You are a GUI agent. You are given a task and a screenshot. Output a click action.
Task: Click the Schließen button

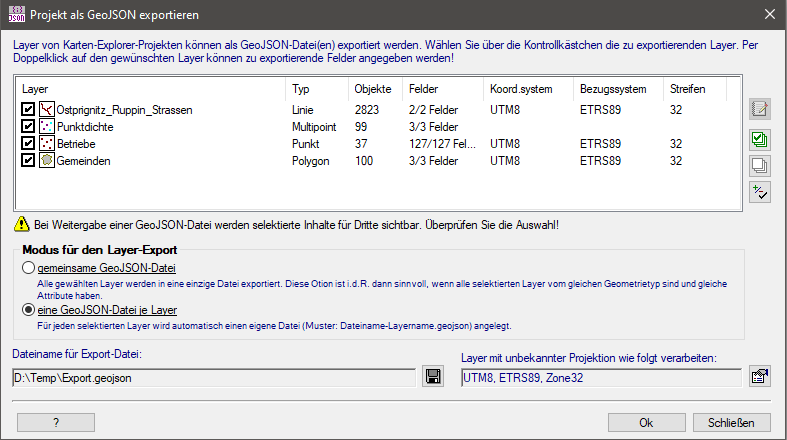tap(731, 422)
